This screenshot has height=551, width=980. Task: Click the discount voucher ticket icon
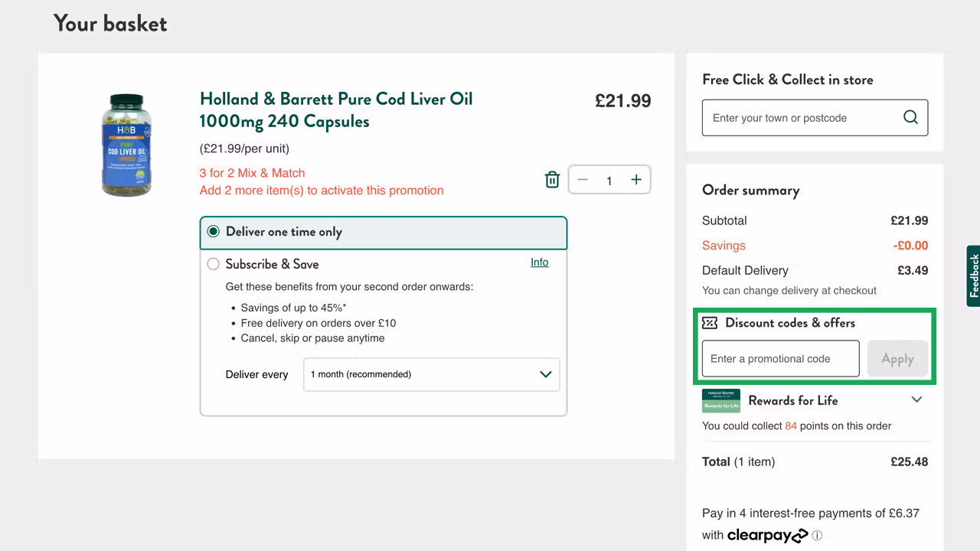[x=710, y=323]
